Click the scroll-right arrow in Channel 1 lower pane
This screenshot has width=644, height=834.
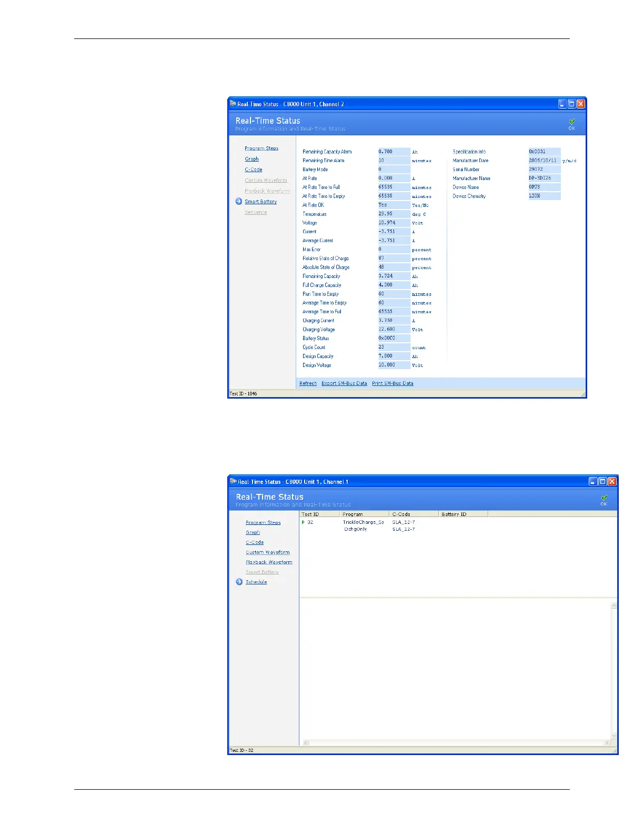pyautogui.click(x=607, y=743)
